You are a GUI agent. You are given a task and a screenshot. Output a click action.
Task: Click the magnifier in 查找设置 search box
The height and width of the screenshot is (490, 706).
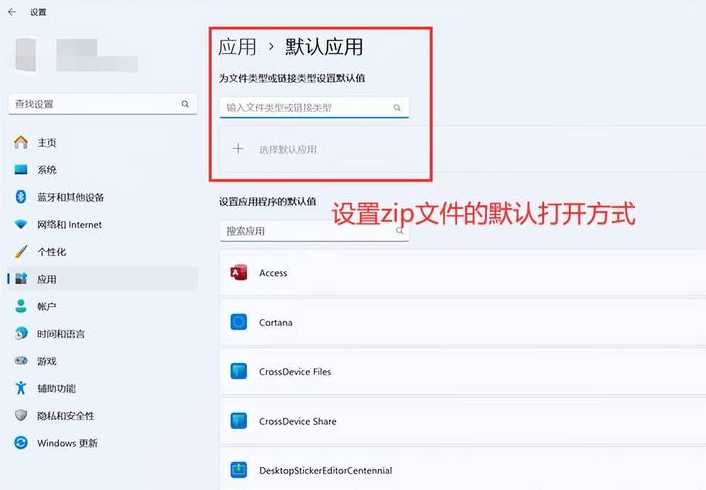[185, 104]
